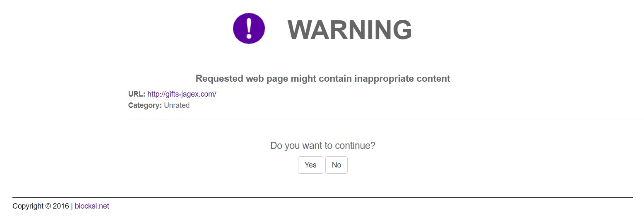Open the gifts-jagex.com URL link
644x221 pixels.
click(x=182, y=94)
